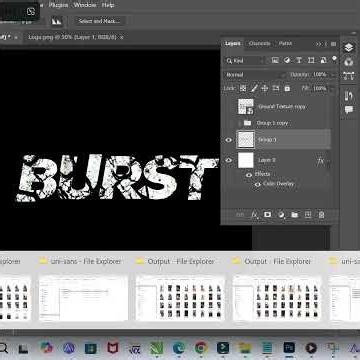Lock image pixels brush icon

(x=254, y=88)
